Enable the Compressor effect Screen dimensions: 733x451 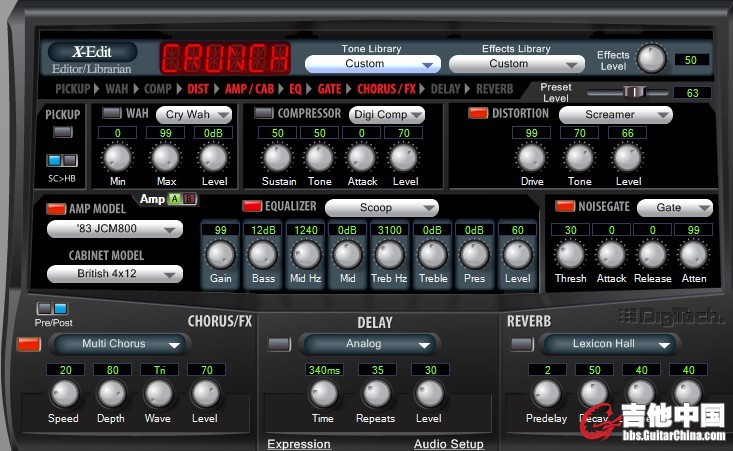pyautogui.click(x=264, y=113)
